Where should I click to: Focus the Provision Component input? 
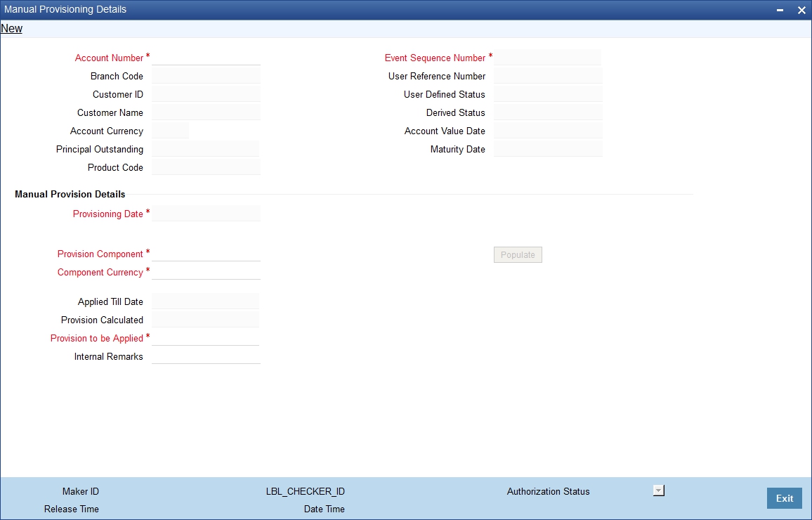click(206, 253)
